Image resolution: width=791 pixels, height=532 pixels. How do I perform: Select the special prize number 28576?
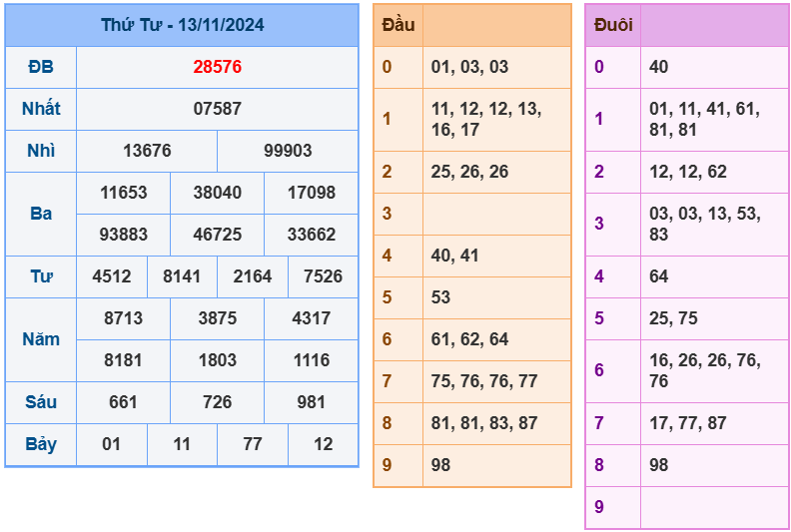pyautogui.click(x=217, y=67)
